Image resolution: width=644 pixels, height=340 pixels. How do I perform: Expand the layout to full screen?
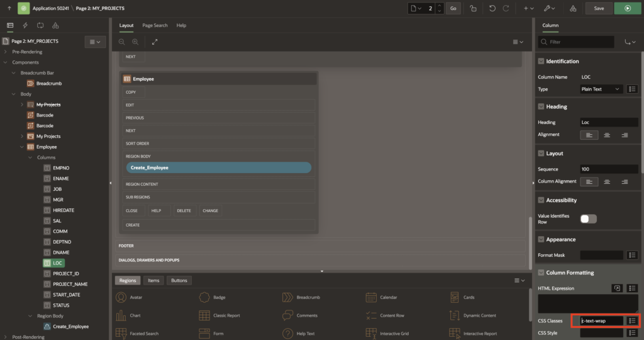click(155, 42)
